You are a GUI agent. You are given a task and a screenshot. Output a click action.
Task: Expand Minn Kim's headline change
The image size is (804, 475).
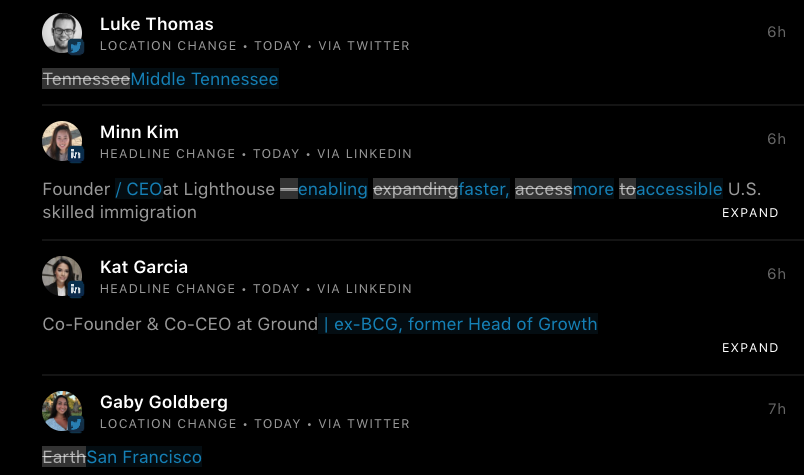click(x=750, y=213)
